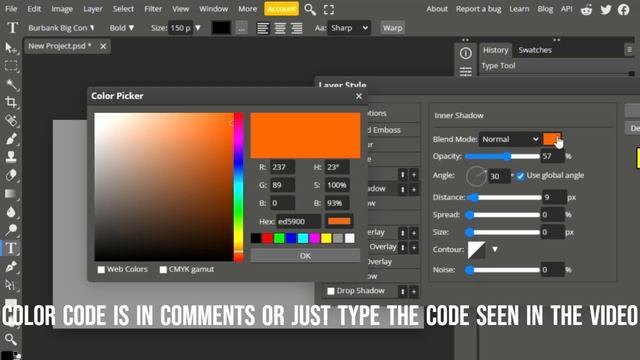Open the Edit menu
640x360 pixels.
(x=34, y=9)
